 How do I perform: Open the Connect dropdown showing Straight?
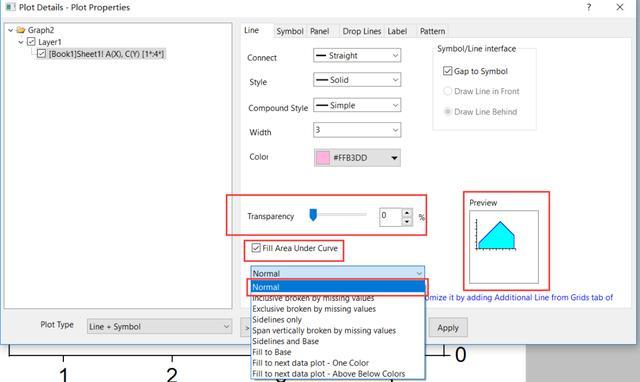tap(357, 56)
